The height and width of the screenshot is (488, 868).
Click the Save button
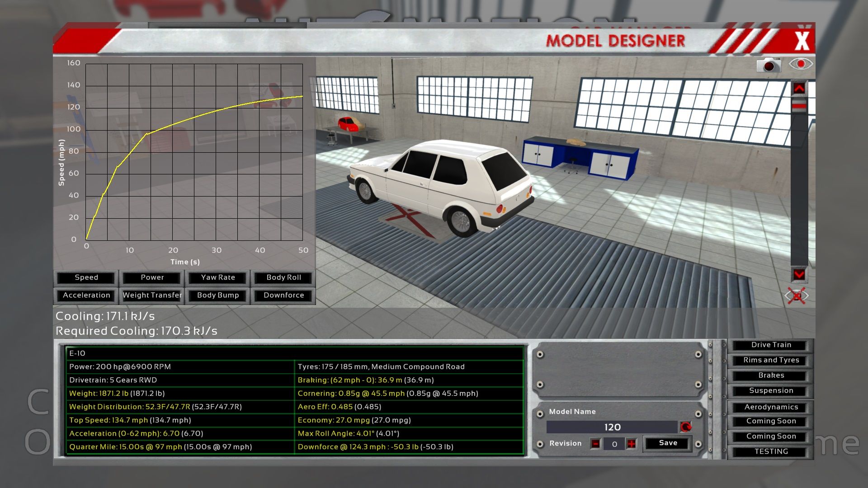tap(668, 443)
